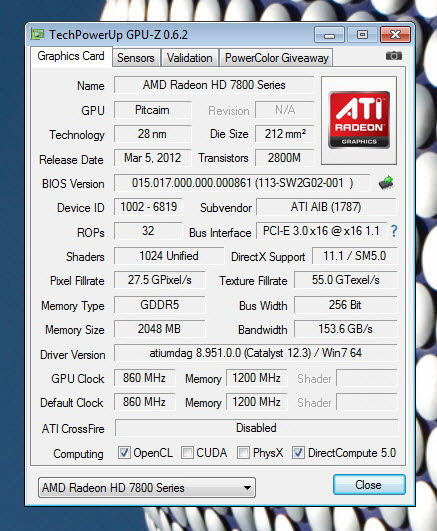
Task: Click the Driver Version field
Action: pos(255,353)
